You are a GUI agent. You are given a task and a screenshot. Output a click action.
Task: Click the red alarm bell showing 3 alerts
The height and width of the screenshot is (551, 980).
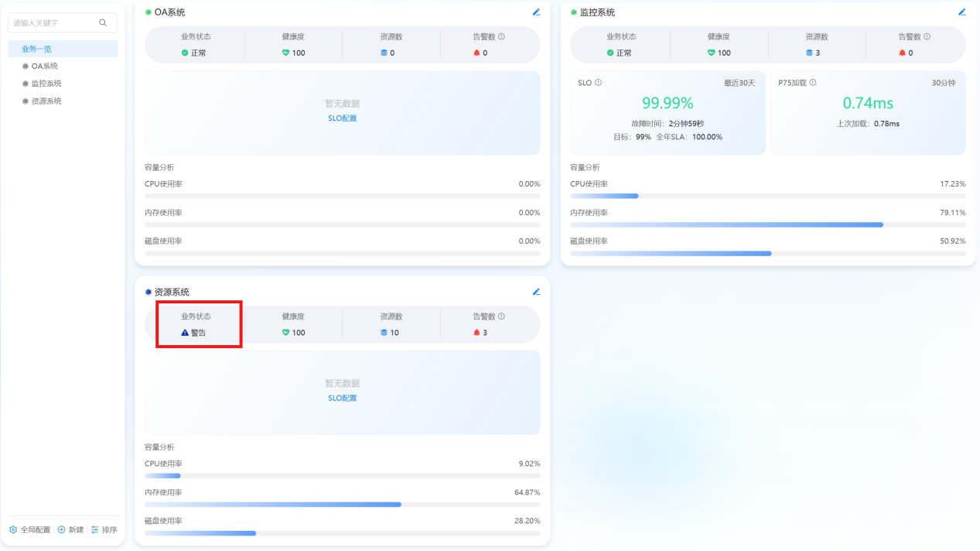tap(476, 333)
